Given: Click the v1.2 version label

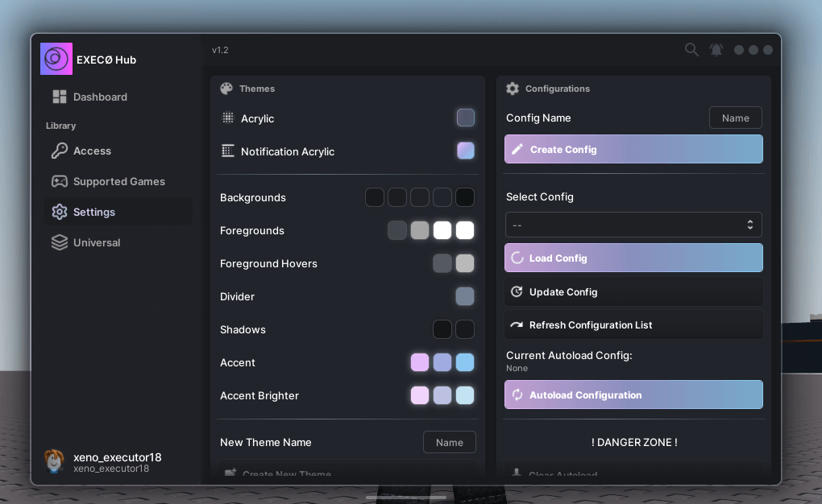Looking at the screenshot, I should 220,50.
